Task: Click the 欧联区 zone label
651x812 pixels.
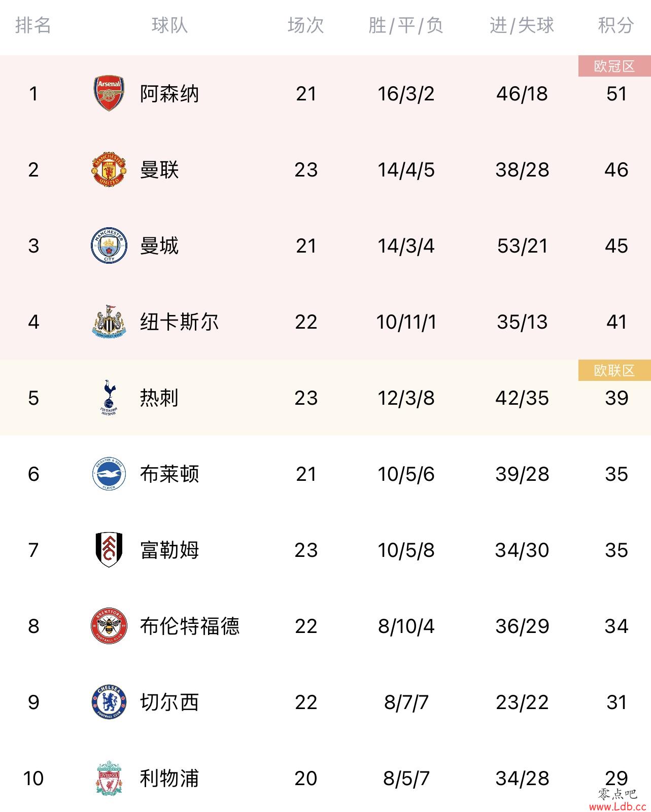Action: click(614, 370)
